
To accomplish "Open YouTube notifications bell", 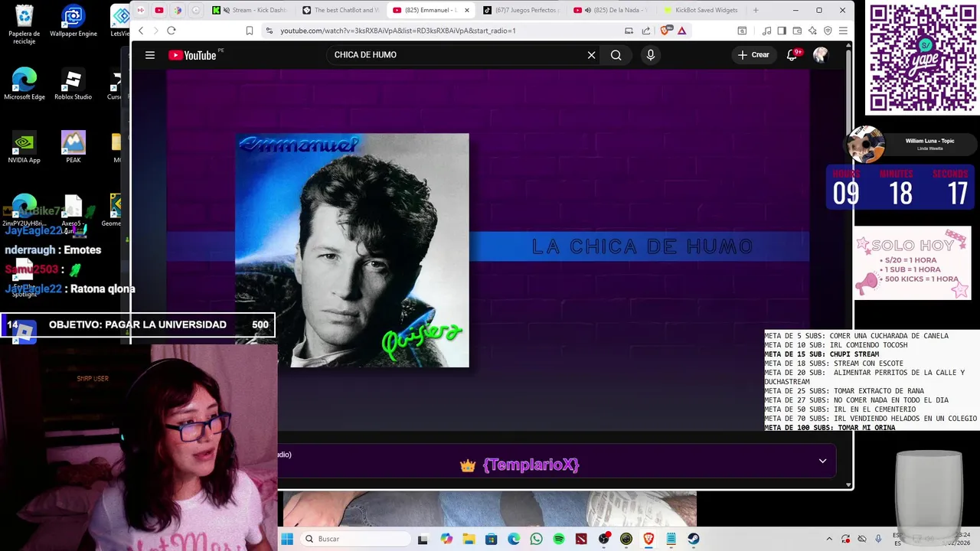I will click(792, 55).
